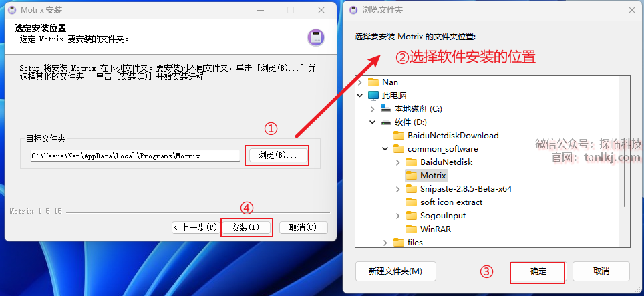This screenshot has width=644, height=296.
Task: Click the 浏览(B)... browse button
Action: 278,156
